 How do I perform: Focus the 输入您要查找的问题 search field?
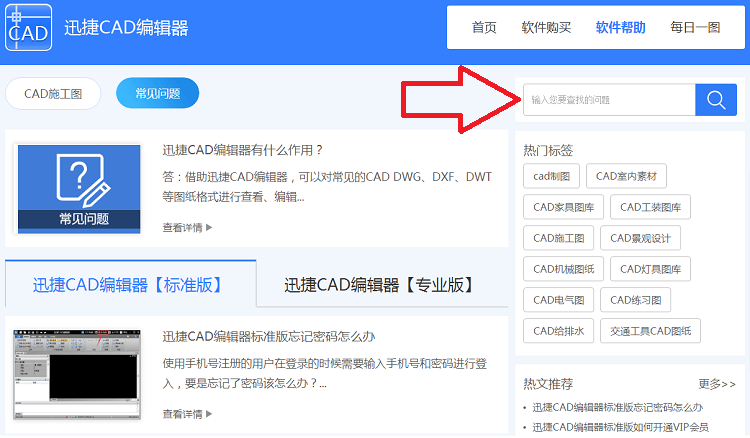point(609,99)
